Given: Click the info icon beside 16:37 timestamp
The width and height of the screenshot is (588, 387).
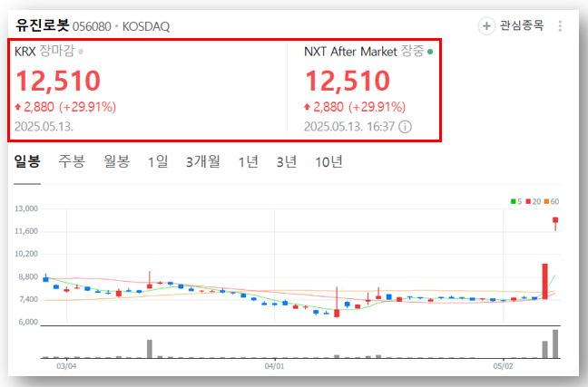Looking at the screenshot, I should 405,127.
